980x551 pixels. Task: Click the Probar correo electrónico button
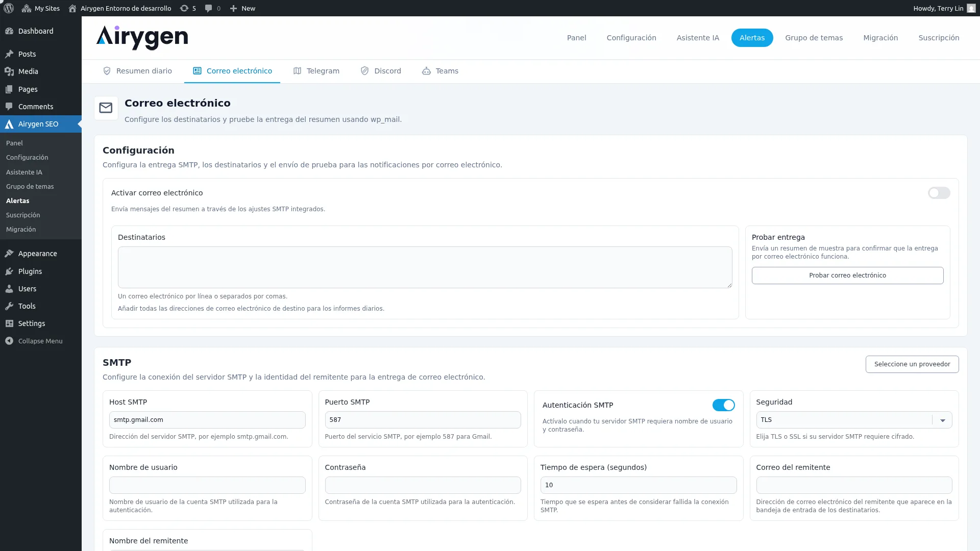pyautogui.click(x=847, y=275)
